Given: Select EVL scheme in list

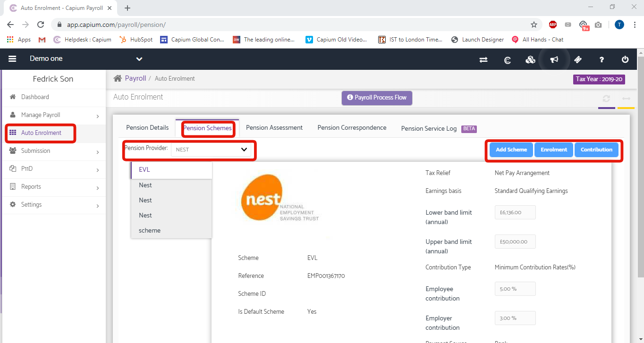Looking at the screenshot, I should click(x=171, y=170).
